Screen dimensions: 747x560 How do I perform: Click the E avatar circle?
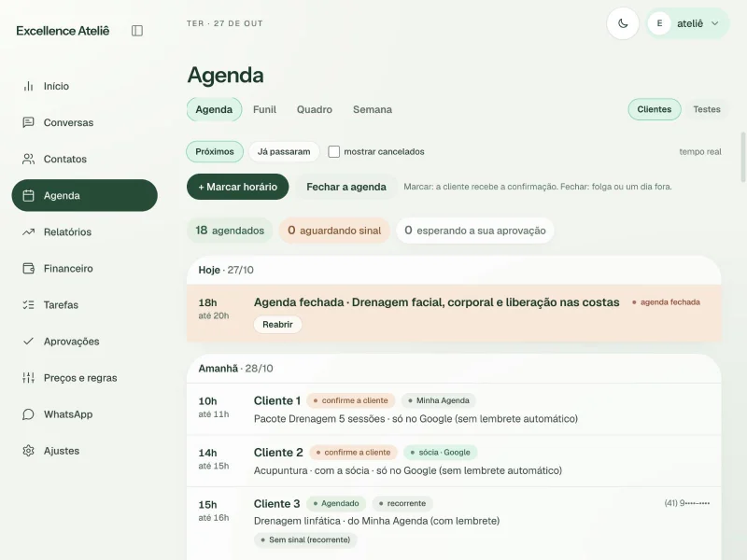(x=659, y=23)
